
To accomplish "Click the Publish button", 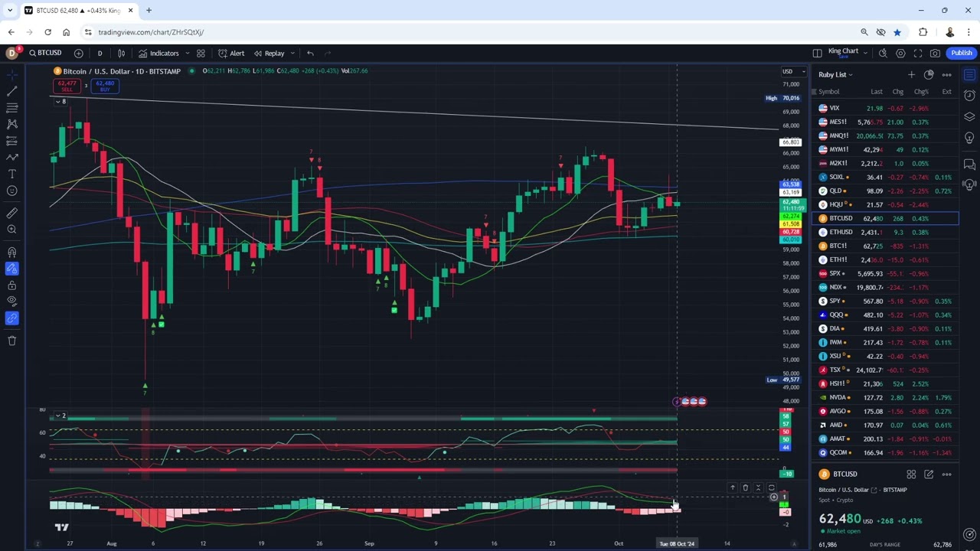I will (x=962, y=53).
